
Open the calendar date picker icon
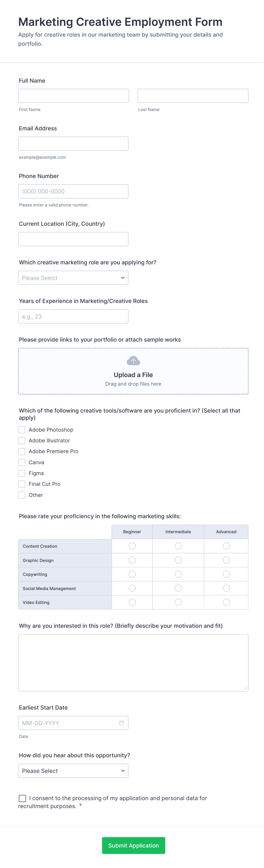[x=121, y=723]
